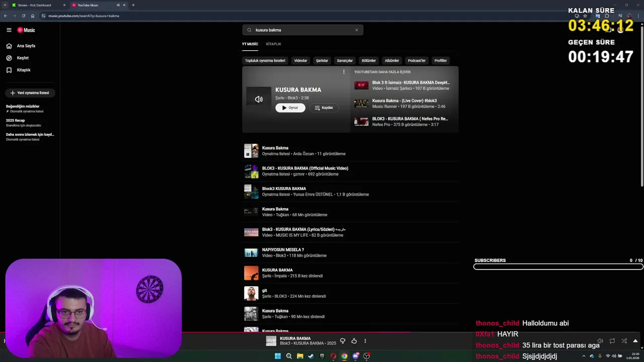
Task: Toggle shuffle in the player bar
Action: click(624, 341)
